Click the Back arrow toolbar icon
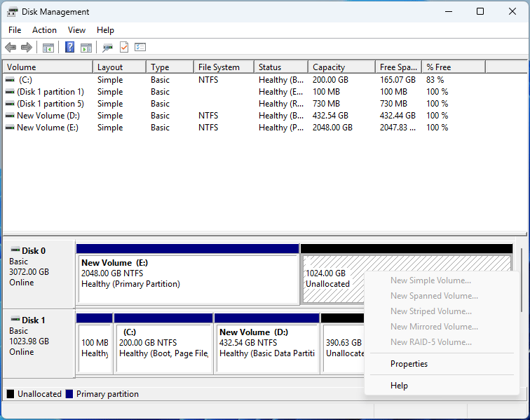530x420 pixels. click(x=11, y=48)
